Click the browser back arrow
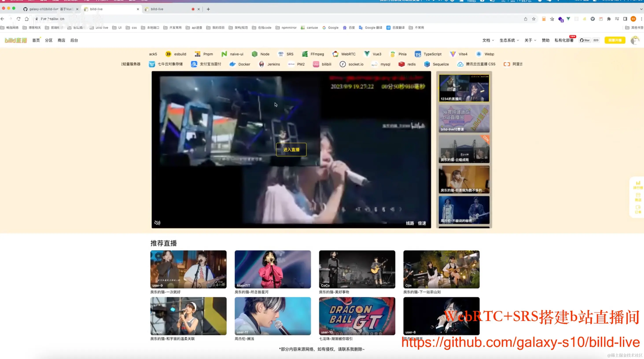This screenshot has width=644, height=359. tap(2, 19)
